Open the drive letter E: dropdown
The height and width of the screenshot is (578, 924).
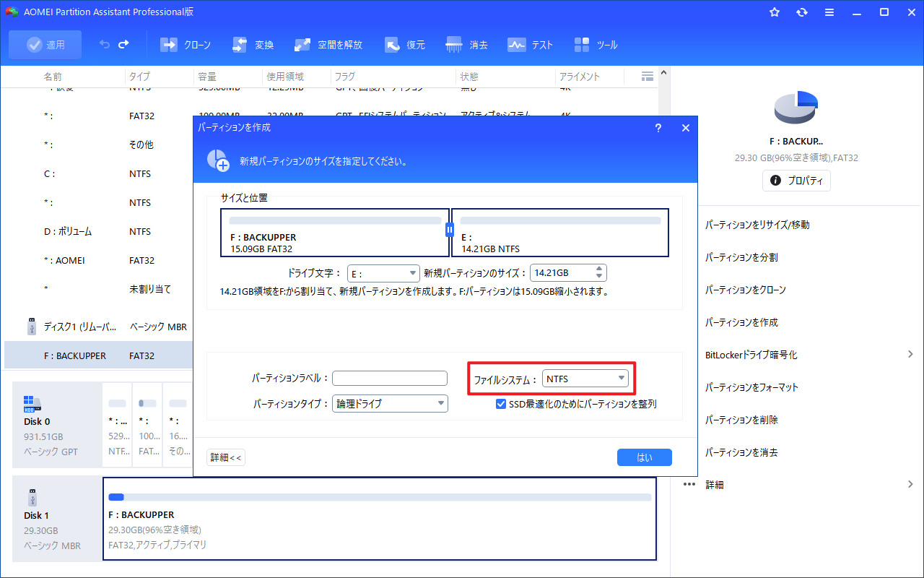[383, 273]
